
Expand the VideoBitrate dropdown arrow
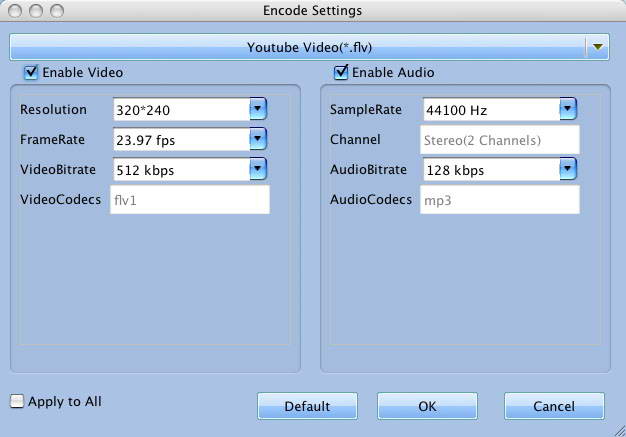point(258,169)
